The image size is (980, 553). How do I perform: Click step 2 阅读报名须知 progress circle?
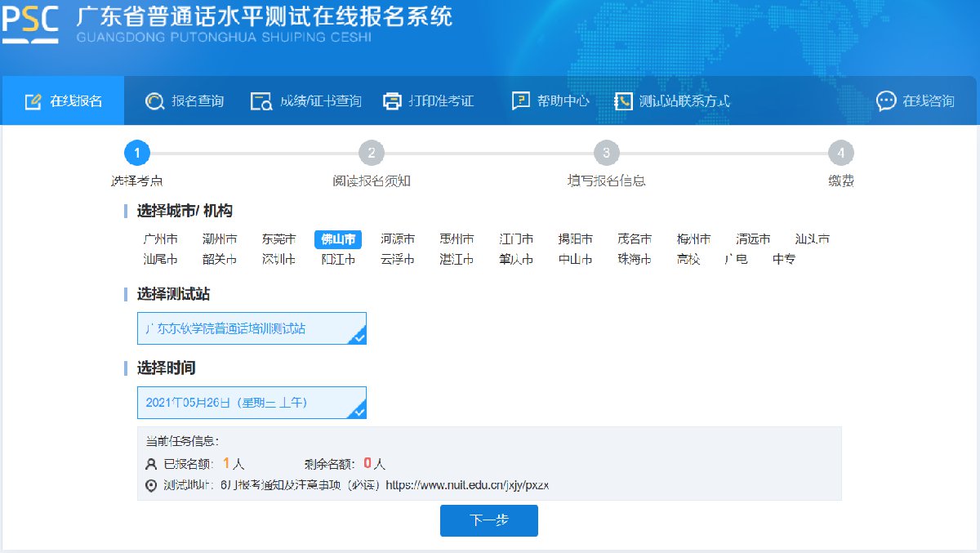click(371, 153)
